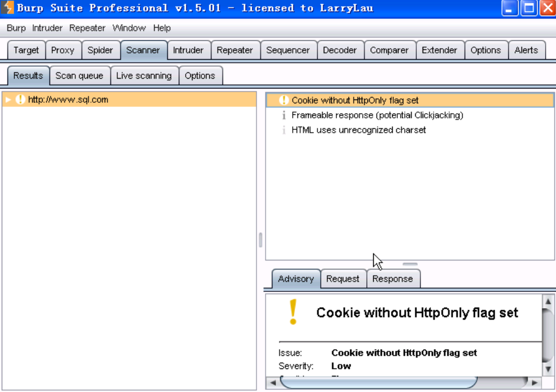Click the horizontal scrollbar right arrow
556x392 pixels.
point(534,383)
